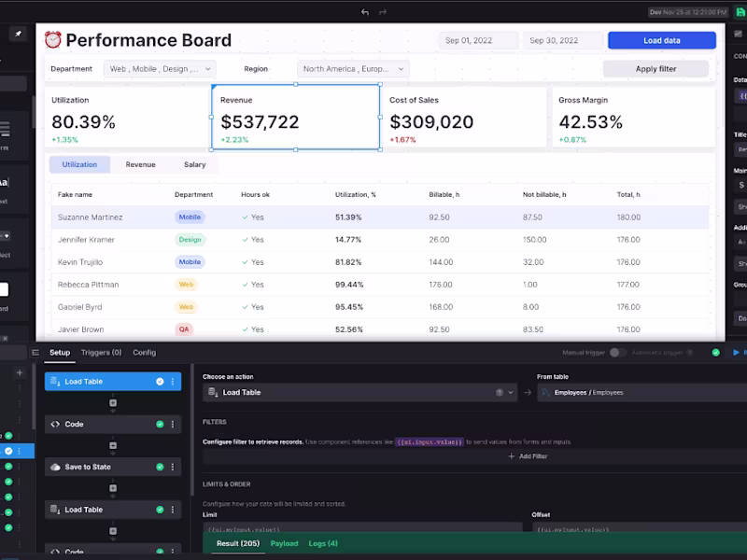Click plus connector below first Load Table step
747x560 pixels.
[113, 403]
